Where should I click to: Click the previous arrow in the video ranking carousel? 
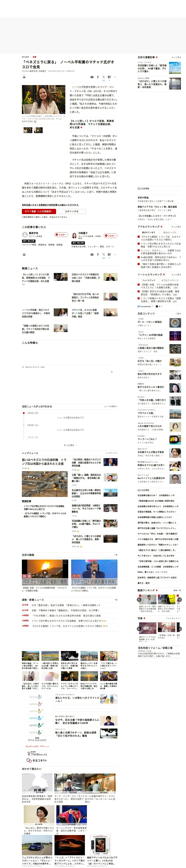click(139, 600)
